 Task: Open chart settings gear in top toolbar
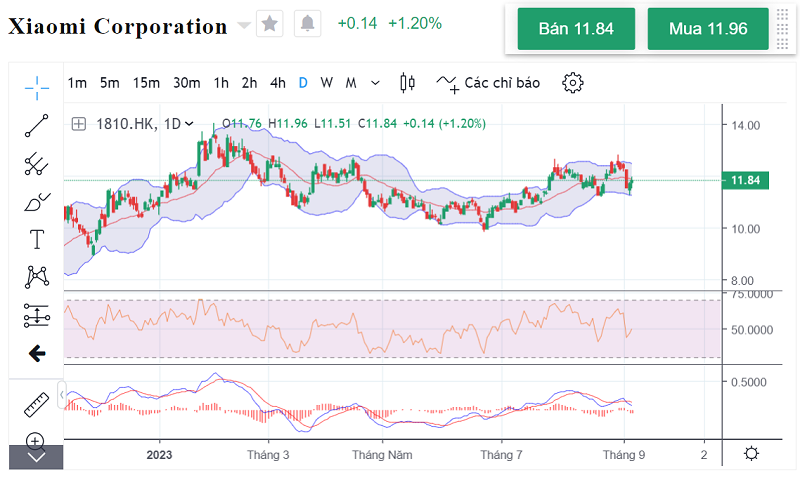pyautogui.click(x=572, y=83)
